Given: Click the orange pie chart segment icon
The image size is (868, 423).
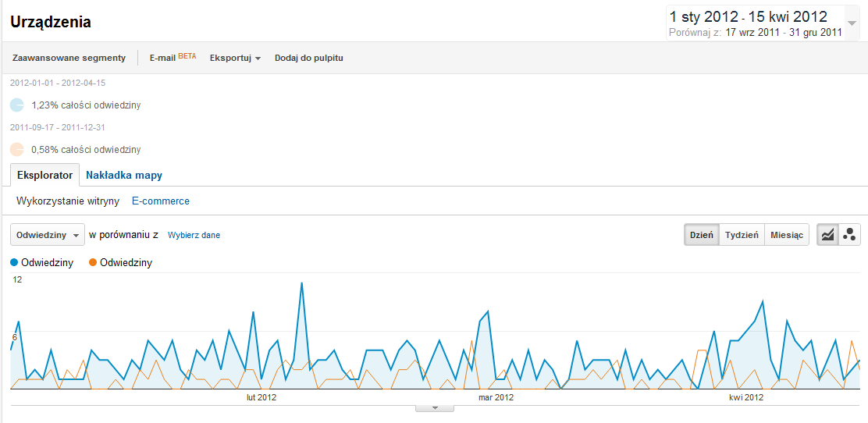Looking at the screenshot, I should click(x=17, y=149).
